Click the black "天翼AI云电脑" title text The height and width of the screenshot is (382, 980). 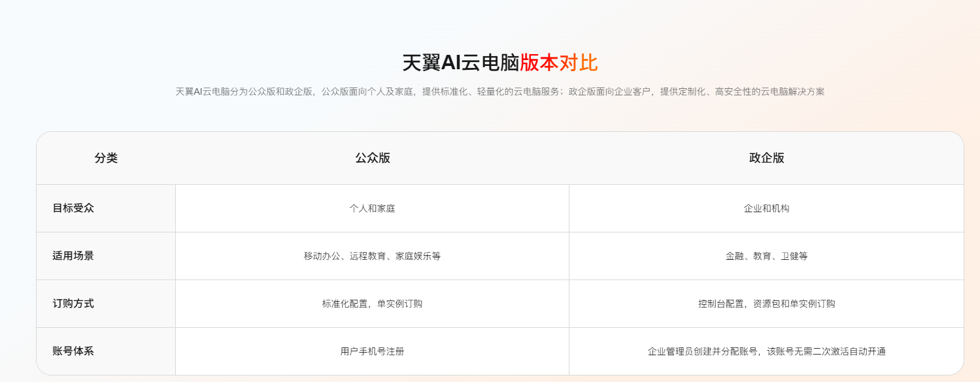pyautogui.click(x=460, y=63)
